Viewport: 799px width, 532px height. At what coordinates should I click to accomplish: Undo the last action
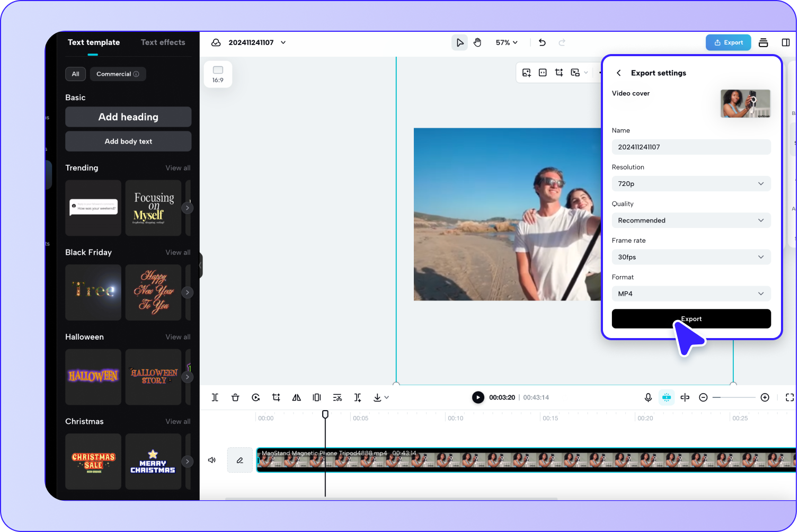click(542, 42)
